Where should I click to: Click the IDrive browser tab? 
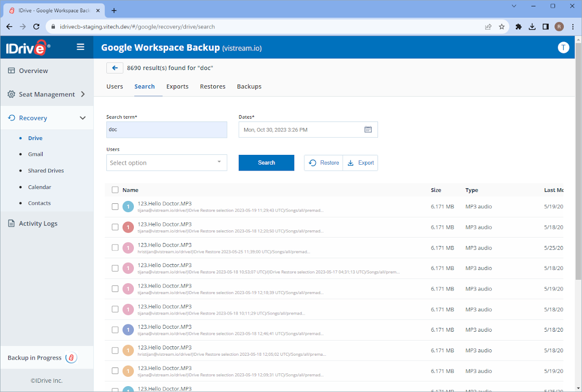(54, 10)
